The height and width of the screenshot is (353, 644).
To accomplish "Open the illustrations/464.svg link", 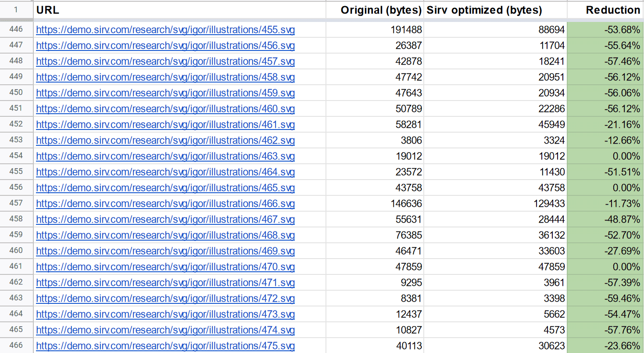I will click(165, 172).
